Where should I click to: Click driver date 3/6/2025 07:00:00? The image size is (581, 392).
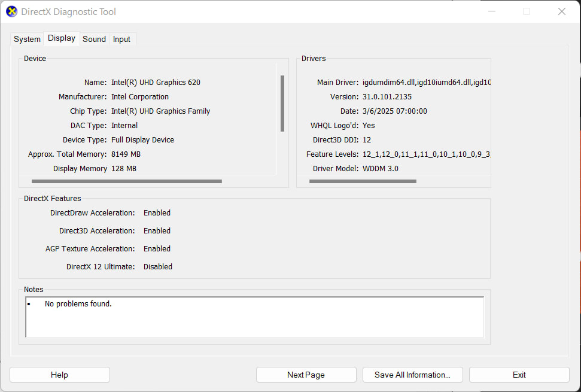pos(395,111)
